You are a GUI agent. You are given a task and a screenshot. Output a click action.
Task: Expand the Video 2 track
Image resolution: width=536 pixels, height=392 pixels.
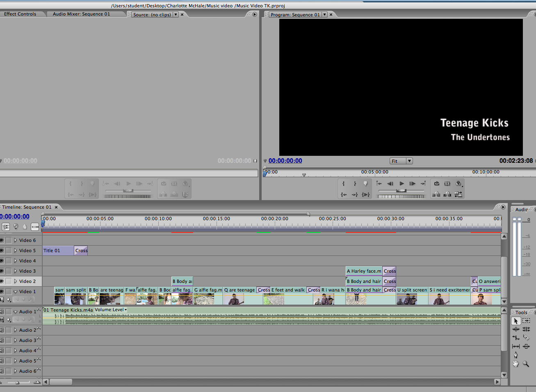click(x=16, y=281)
